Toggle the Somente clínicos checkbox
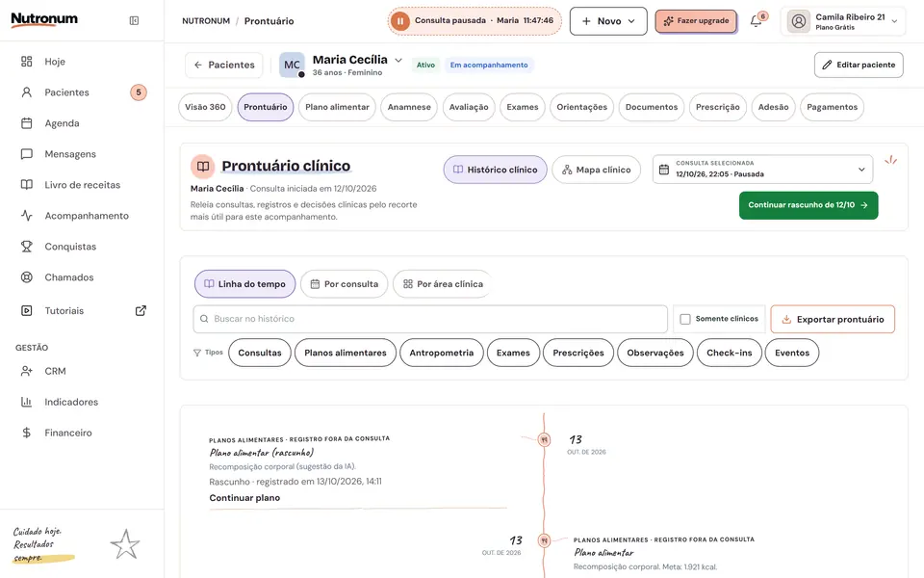The image size is (924, 578). (x=685, y=319)
